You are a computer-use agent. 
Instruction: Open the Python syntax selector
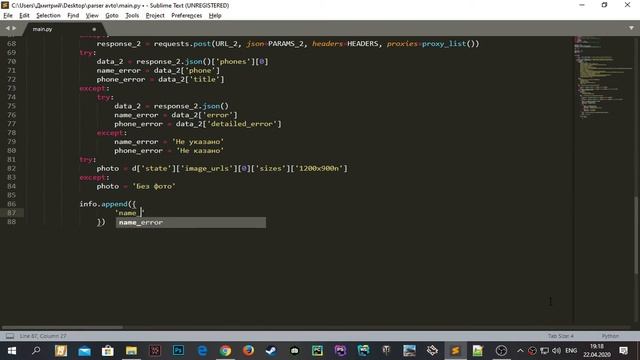(610, 336)
